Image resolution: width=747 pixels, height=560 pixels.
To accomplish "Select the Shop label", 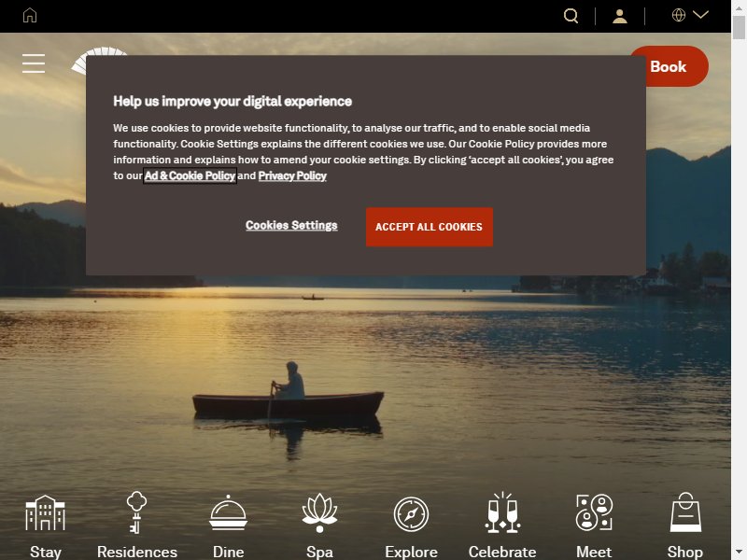I will 685,552.
